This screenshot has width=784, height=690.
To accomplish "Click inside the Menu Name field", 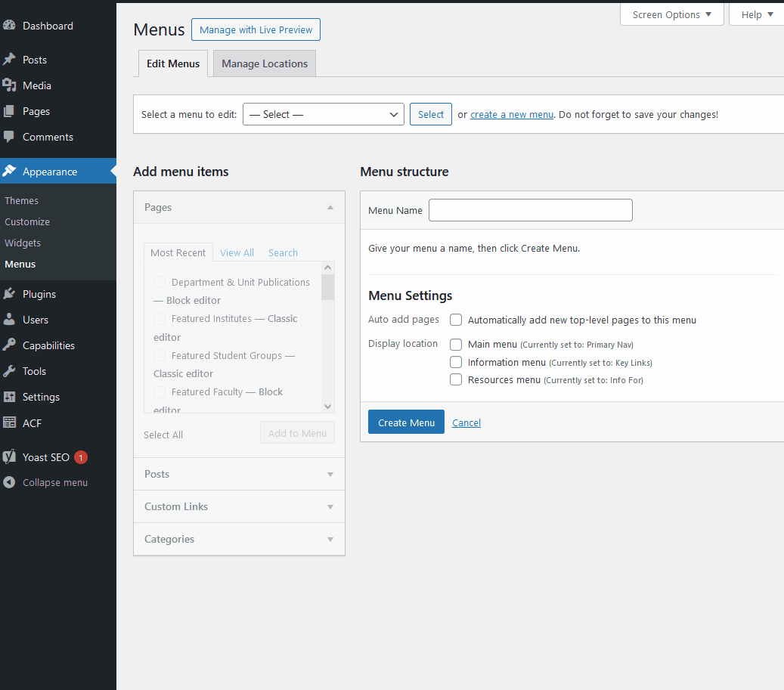I will (x=530, y=210).
